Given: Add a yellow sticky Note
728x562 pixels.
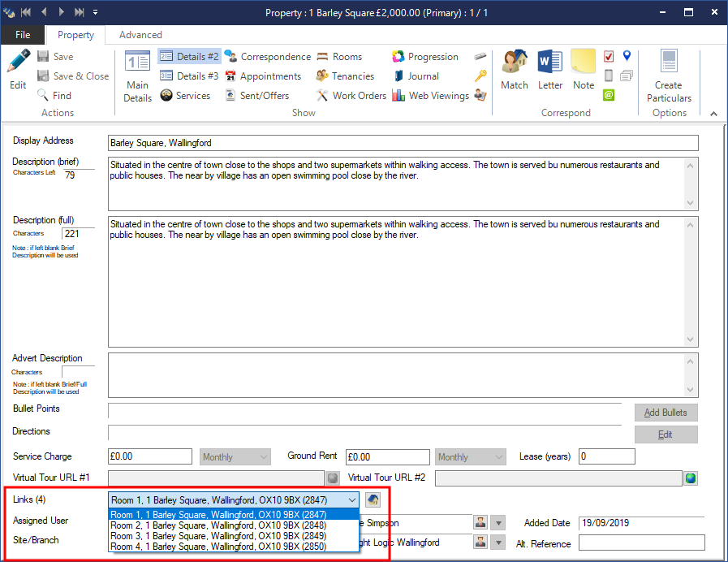Looking at the screenshot, I should click(584, 70).
